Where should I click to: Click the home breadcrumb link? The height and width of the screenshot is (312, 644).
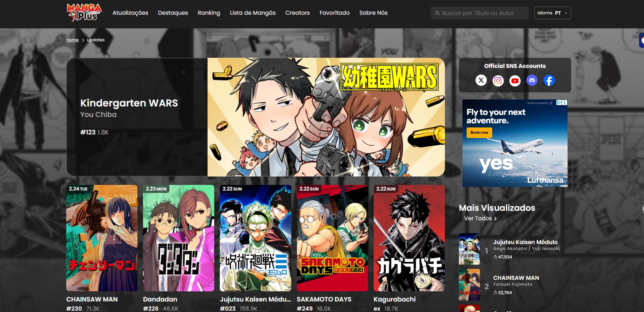(x=72, y=40)
